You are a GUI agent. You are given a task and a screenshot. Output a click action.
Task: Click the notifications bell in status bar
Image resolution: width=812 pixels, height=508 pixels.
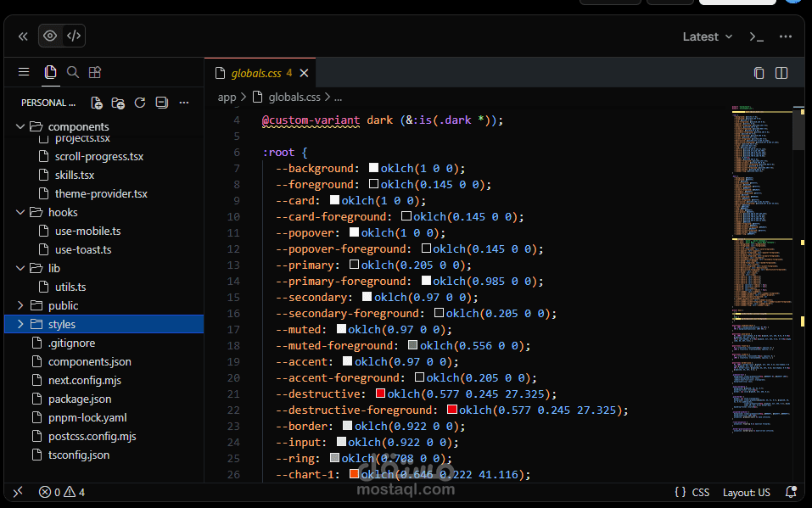click(791, 492)
